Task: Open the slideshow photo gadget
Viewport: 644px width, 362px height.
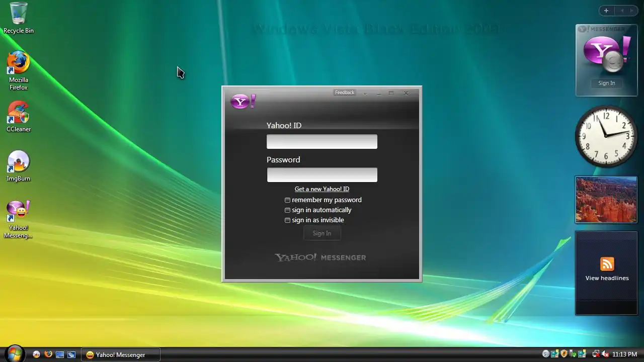Action: point(606,200)
